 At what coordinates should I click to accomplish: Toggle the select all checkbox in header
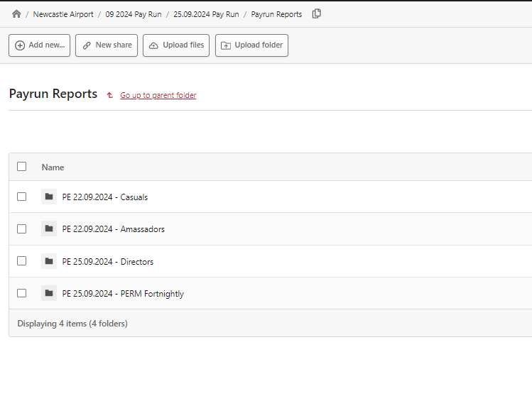[x=22, y=167]
